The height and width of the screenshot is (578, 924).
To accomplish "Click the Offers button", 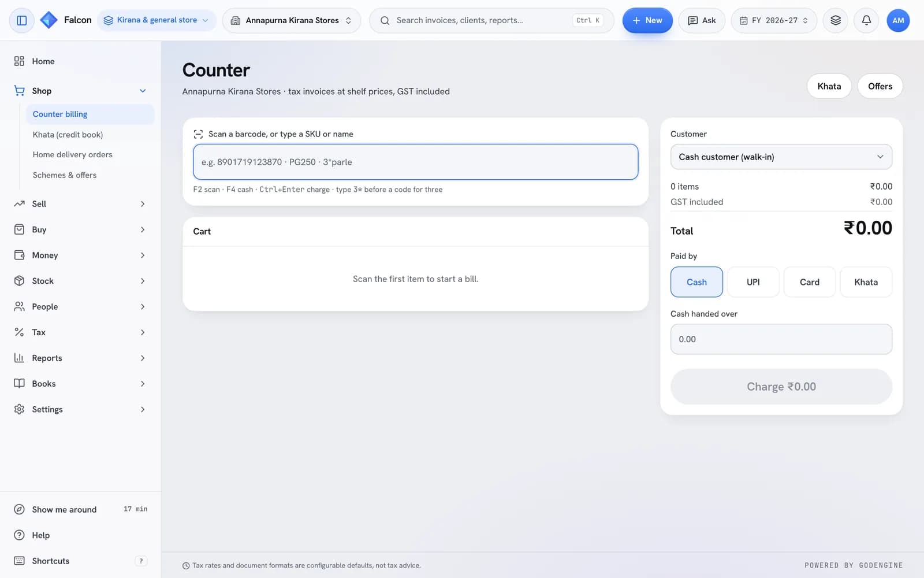I will tap(880, 86).
